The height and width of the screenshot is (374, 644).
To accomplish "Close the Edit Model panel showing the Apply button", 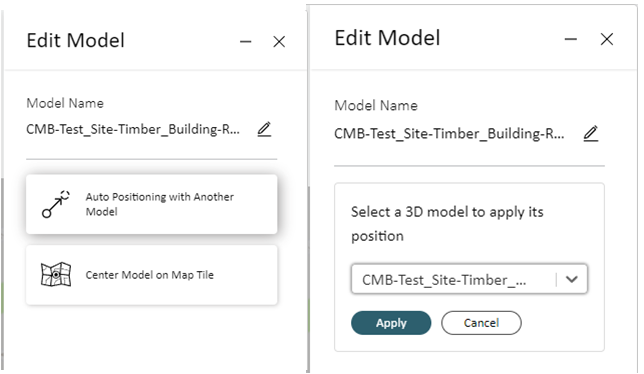I will [x=607, y=39].
